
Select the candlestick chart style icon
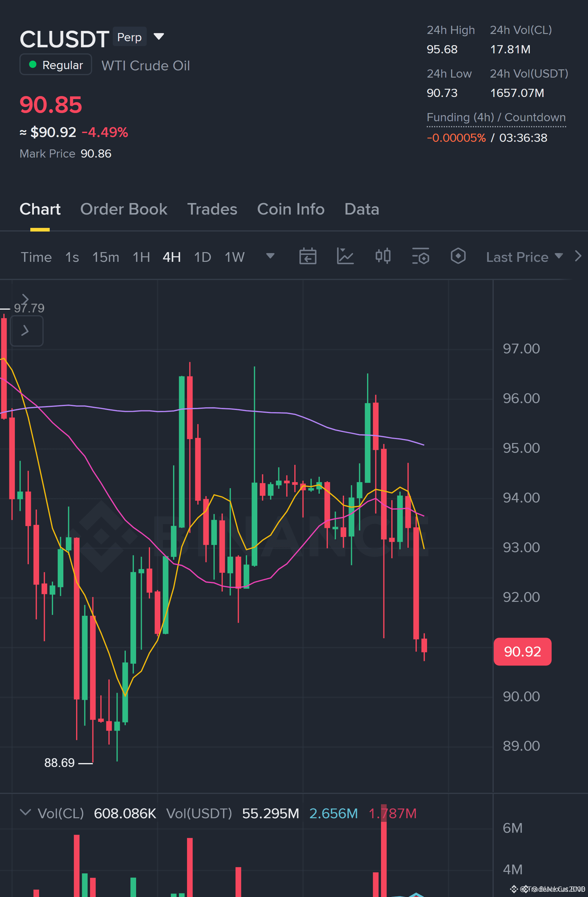(x=383, y=256)
